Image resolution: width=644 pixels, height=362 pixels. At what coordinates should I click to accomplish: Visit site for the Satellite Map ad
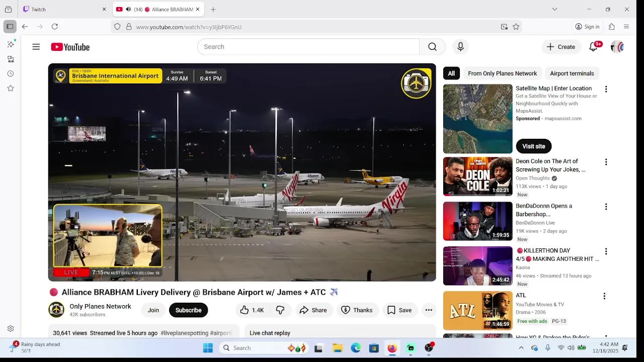pyautogui.click(x=534, y=146)
